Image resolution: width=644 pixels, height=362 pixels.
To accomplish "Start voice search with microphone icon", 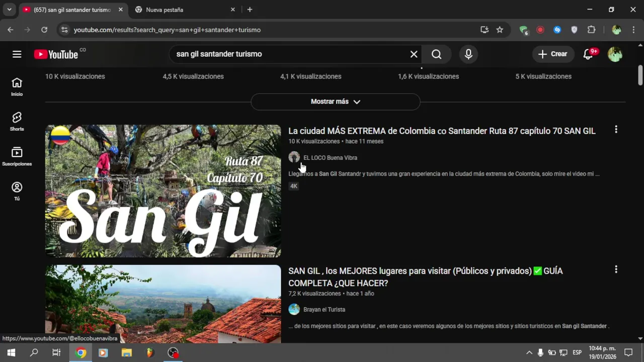I will click(468, 54).
